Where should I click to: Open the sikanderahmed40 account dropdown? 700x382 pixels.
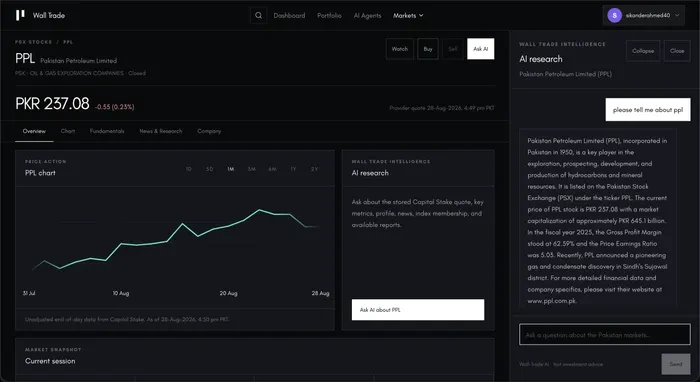[x=643, y=15]
